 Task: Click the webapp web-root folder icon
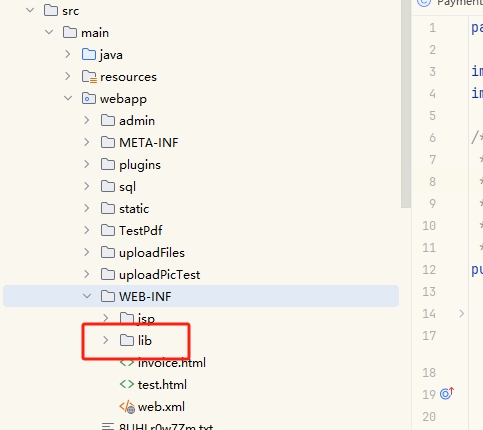click(x=89, y=98)
